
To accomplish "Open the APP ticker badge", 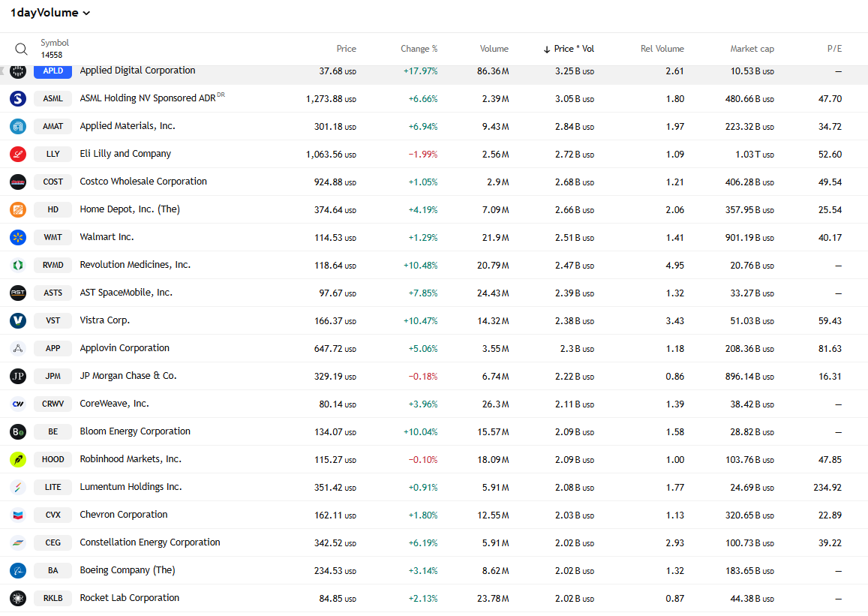I will click(53, 348).
